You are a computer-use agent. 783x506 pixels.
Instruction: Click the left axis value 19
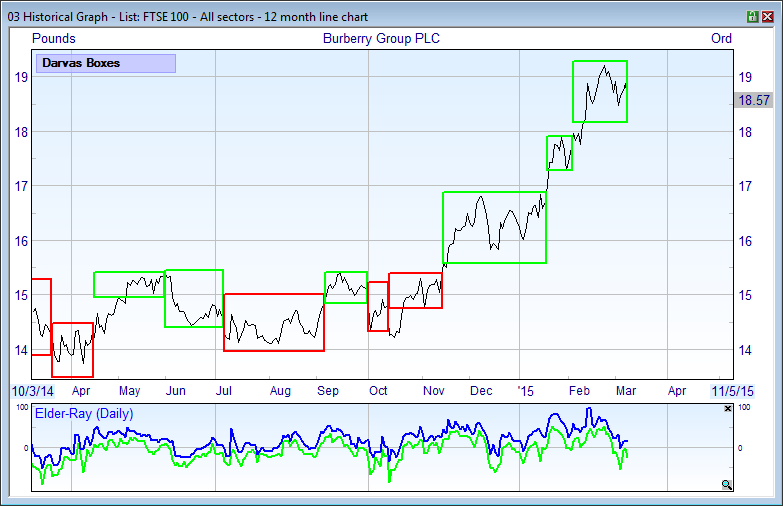(x=21, y=77)
